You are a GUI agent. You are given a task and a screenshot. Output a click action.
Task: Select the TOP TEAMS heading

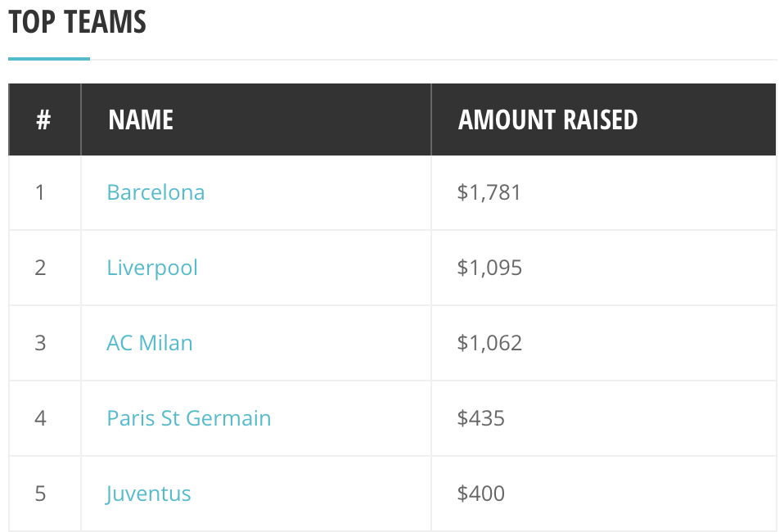coord(78,22)
